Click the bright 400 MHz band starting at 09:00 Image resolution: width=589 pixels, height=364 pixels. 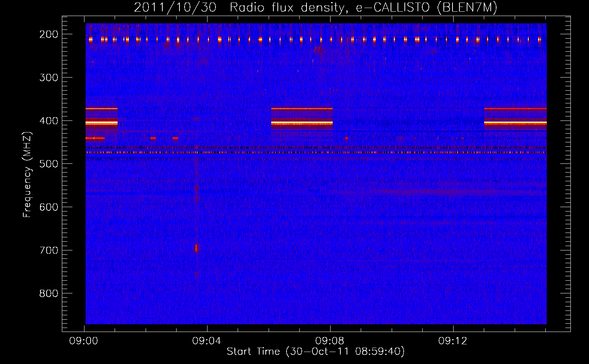coord(102,123)
